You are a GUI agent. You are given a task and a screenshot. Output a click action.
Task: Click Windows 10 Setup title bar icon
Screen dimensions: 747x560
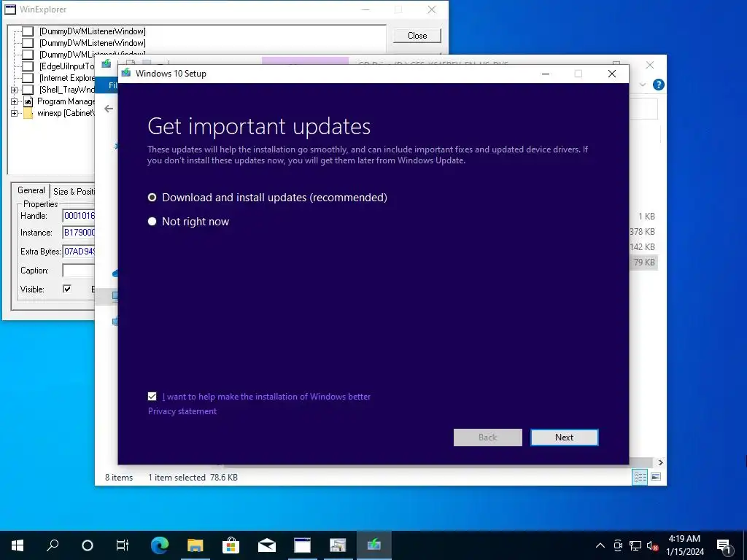tap(125, 73)
